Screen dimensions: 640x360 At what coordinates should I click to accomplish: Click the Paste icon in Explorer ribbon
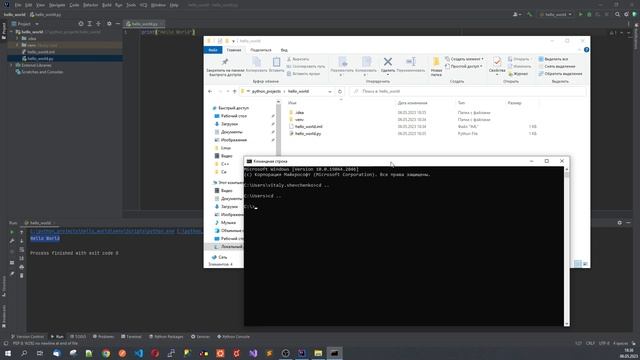276,62
